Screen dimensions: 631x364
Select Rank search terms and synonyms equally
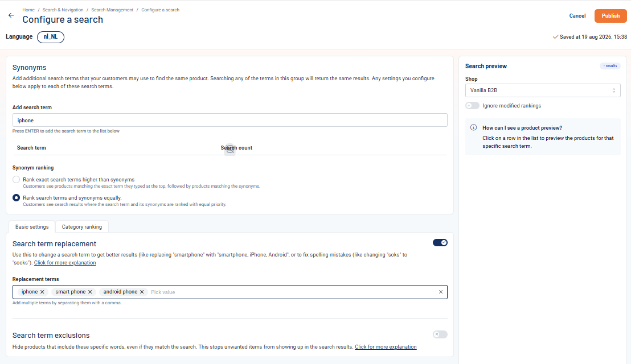pyautogui.click(x=16, y=198)
